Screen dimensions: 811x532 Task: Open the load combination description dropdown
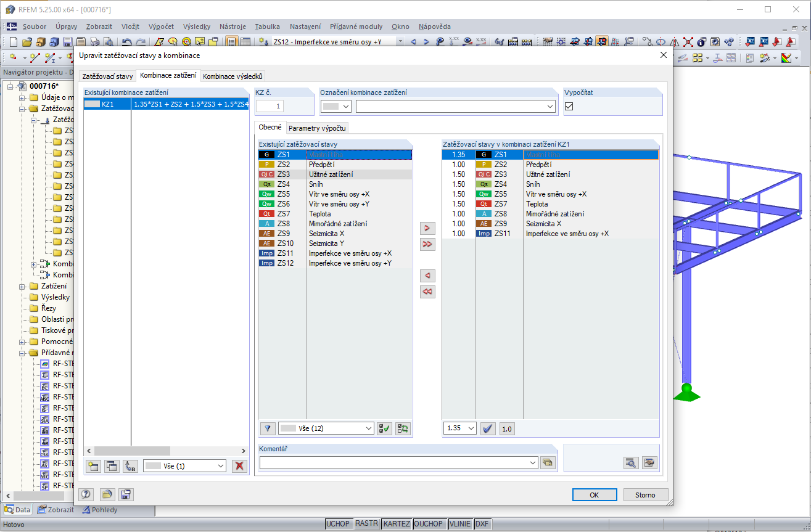click(550, 107)
